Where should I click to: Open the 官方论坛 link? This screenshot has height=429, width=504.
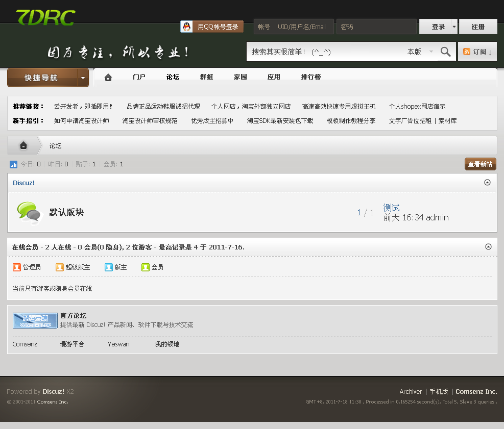pyautogui.click(x=74, y=316)
